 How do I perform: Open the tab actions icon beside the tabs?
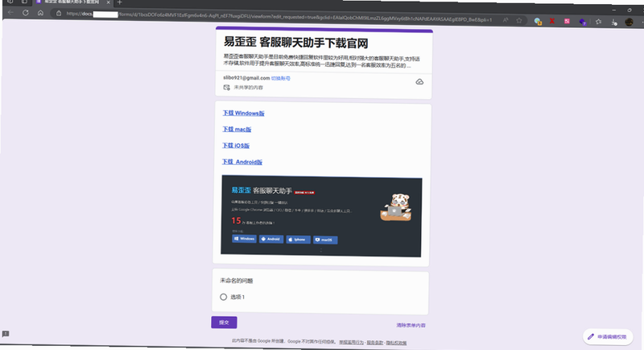[24, 2]
